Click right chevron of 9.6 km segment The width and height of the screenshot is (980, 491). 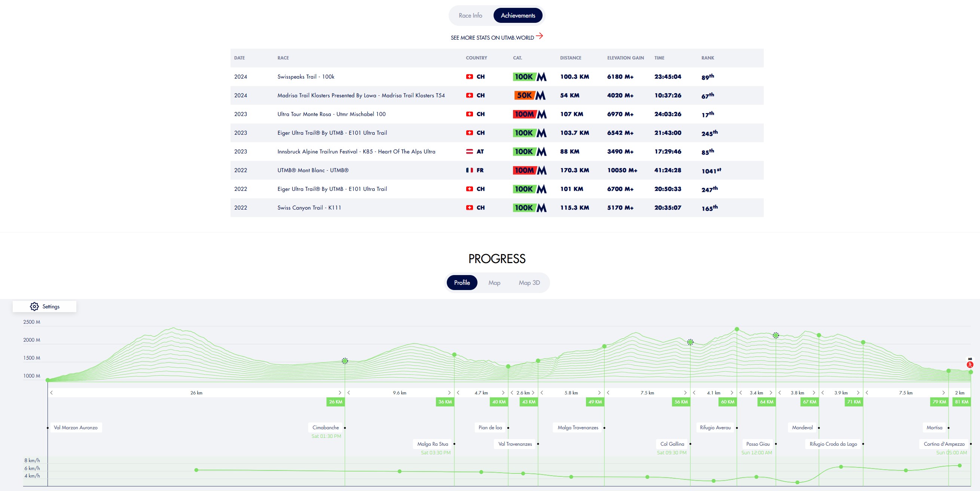pyautogui.click(x=449, y=393)
